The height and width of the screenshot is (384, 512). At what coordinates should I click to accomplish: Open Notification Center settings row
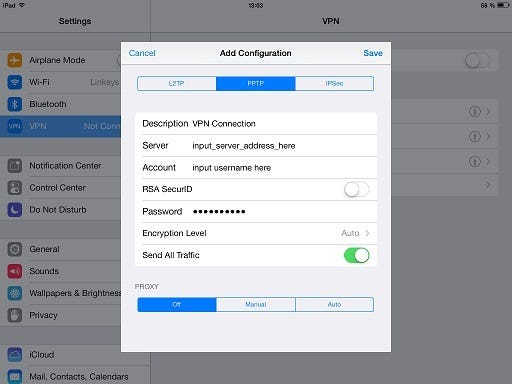point(61,166)
